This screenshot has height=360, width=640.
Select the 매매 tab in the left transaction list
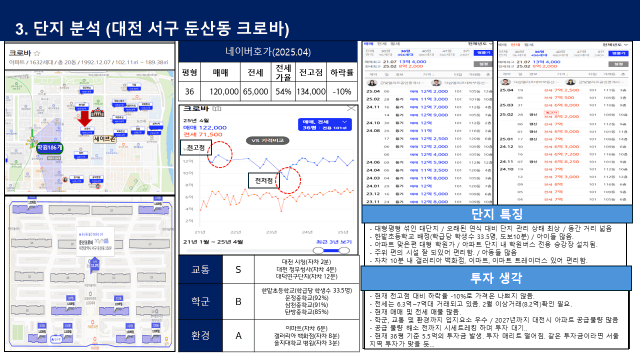point(368,44)
